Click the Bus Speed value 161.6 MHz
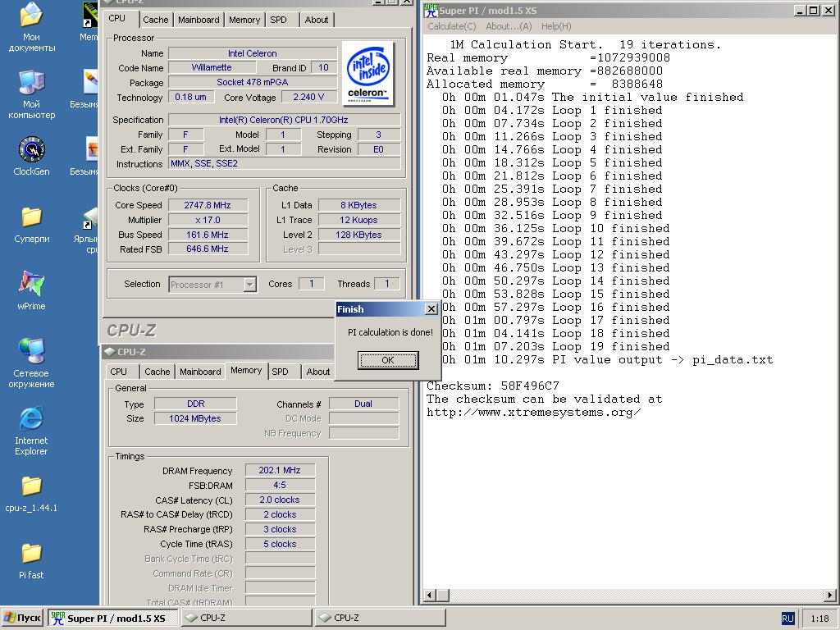The image size is (840, 630). tap(208, 235)
